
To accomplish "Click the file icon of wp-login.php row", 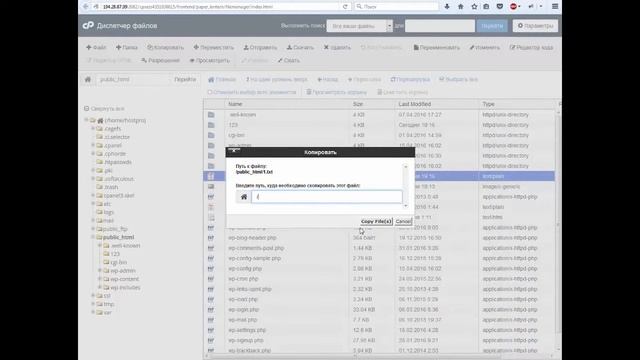I will point(211,310).
